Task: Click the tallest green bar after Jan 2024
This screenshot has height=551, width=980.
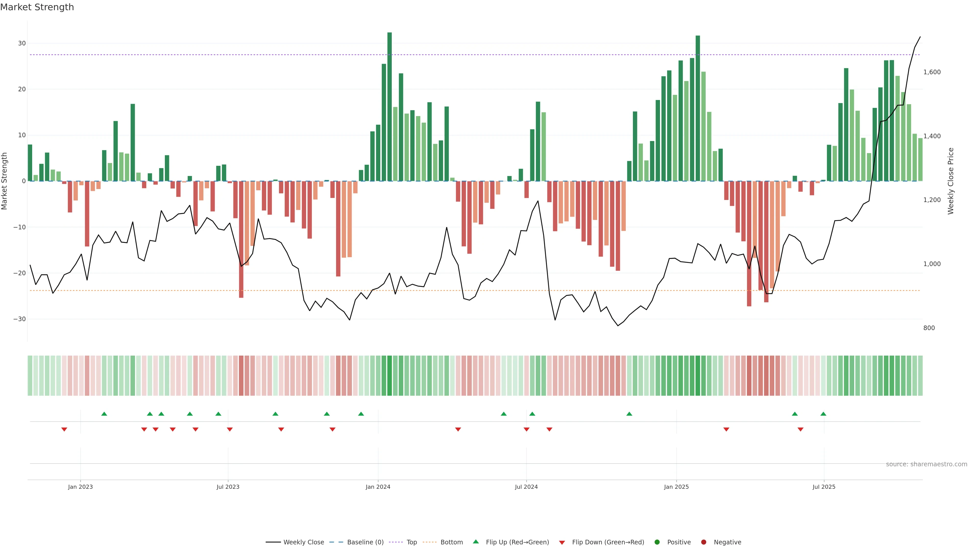Action: pos(389,106)
